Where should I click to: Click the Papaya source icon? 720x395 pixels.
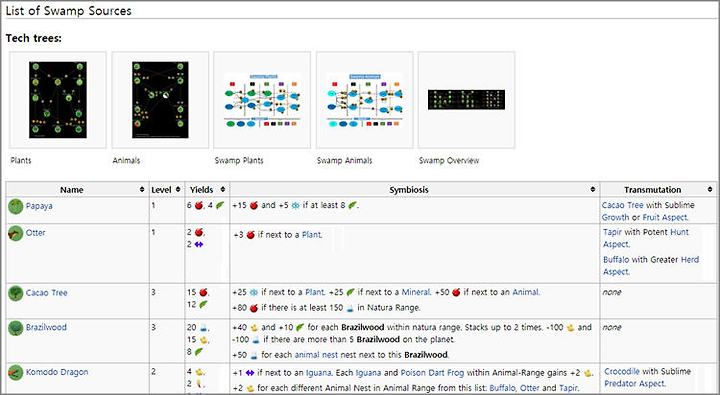[16, 206]
